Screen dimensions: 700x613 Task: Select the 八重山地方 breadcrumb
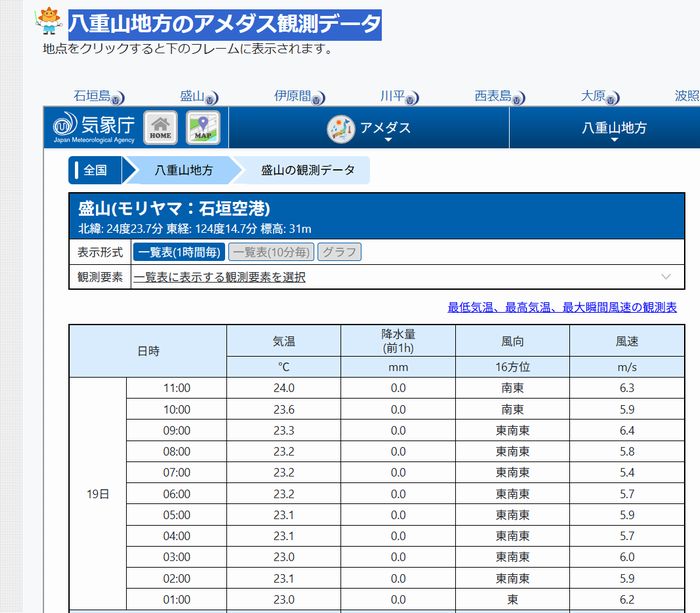[x=183, y=170]
